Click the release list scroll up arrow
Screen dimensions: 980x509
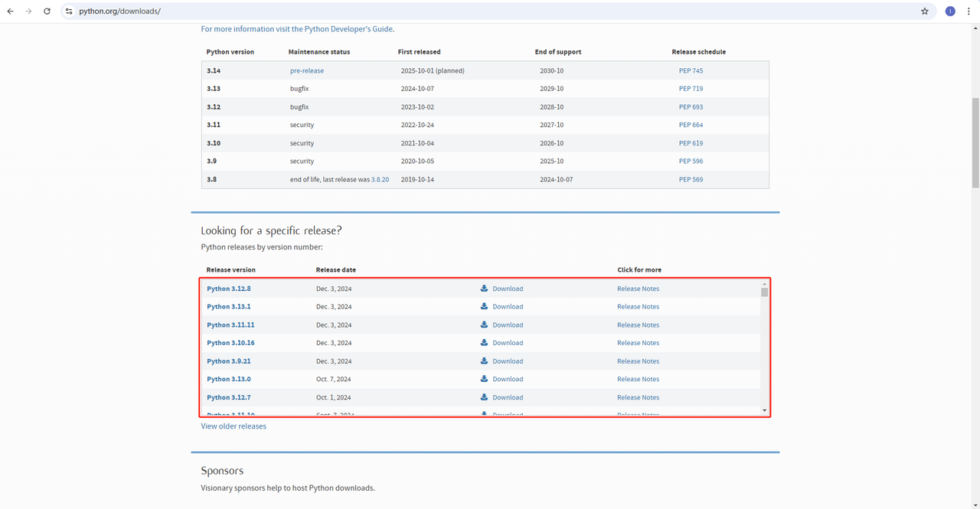pos(764,284)
